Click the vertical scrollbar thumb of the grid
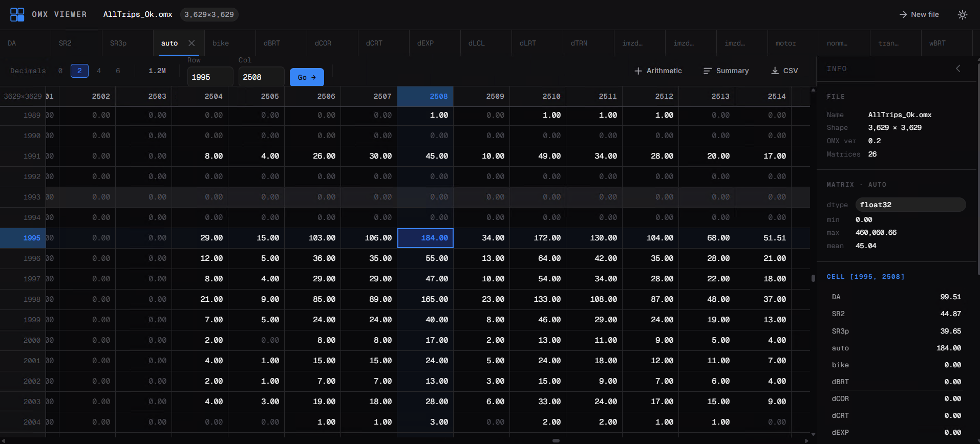980x444 pixels. (x=813, y=278)
